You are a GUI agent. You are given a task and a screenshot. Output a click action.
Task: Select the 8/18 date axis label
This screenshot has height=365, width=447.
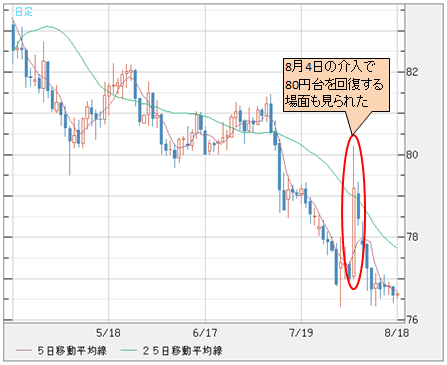point(397,333)
